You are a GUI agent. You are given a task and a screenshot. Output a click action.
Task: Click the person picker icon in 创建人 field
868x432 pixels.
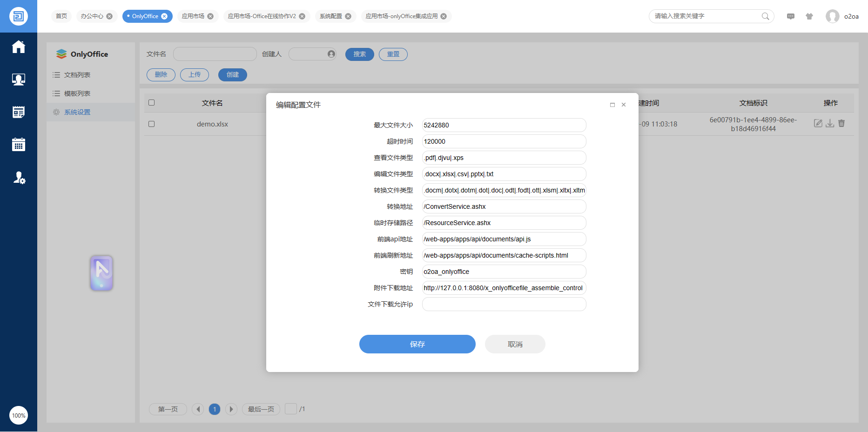click(331, 54)
